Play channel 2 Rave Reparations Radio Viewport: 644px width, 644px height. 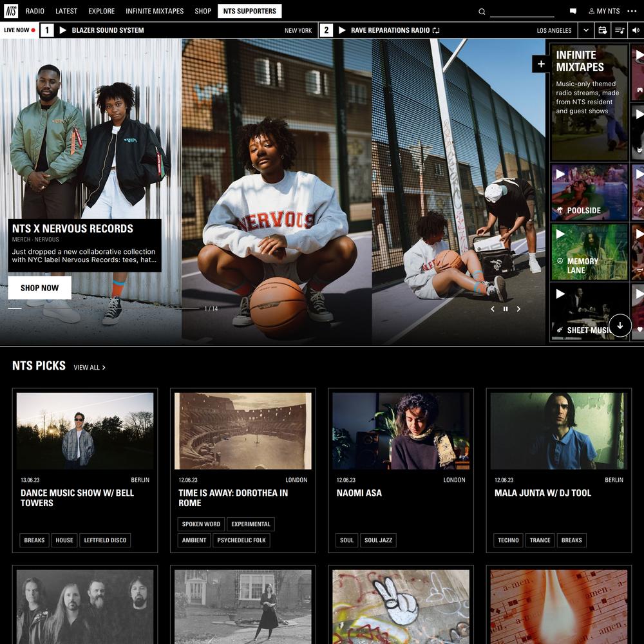[x=342, y=30]
